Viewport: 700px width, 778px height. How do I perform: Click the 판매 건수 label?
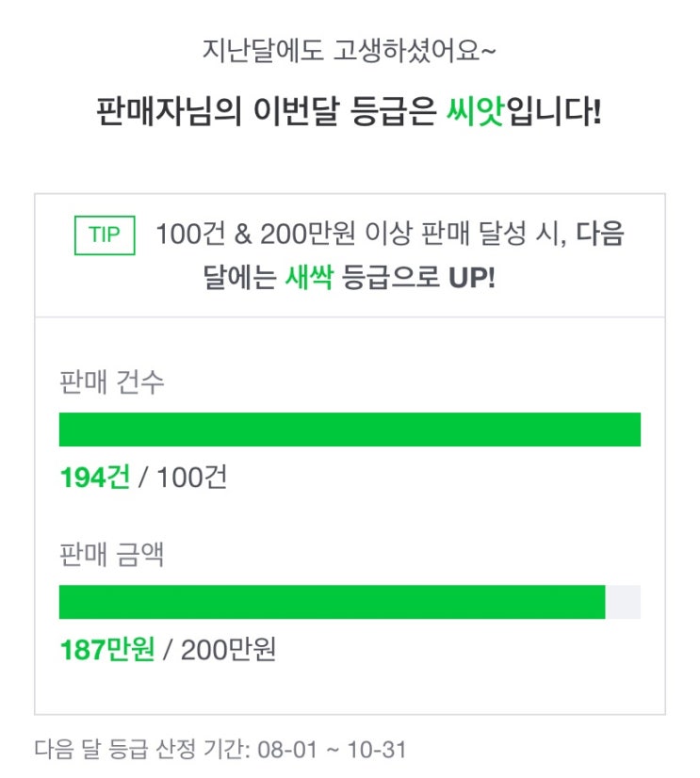click(x=111, y=382)
